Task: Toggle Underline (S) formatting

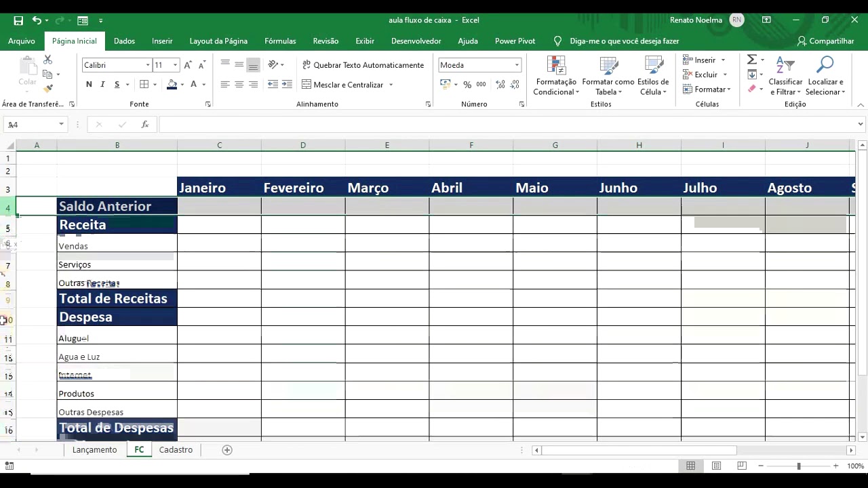Action: point(117,85)
